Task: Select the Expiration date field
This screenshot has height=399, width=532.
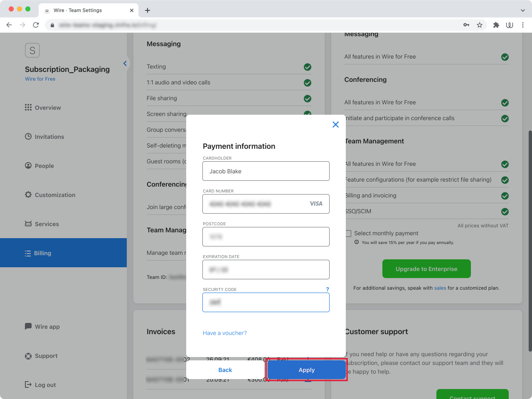Action: 266,270
